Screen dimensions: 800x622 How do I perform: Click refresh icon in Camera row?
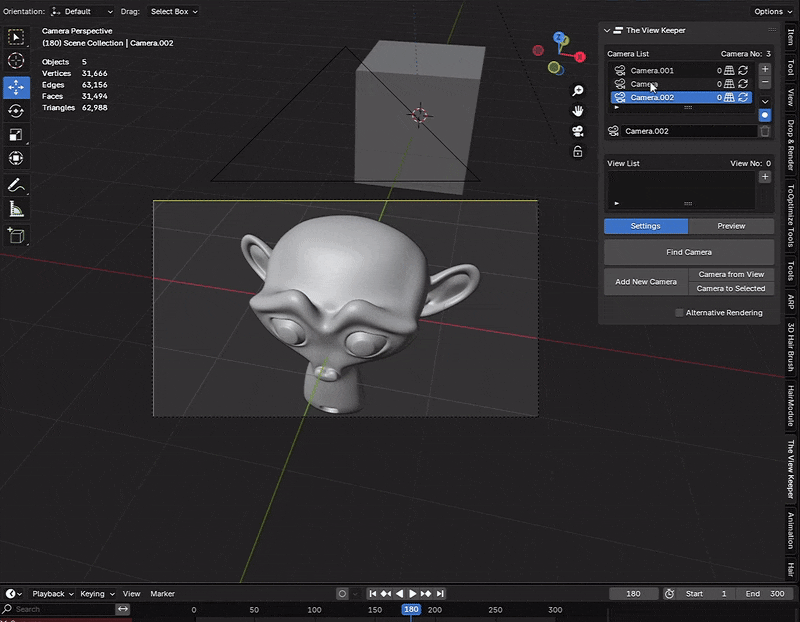(x=743, y=84)
